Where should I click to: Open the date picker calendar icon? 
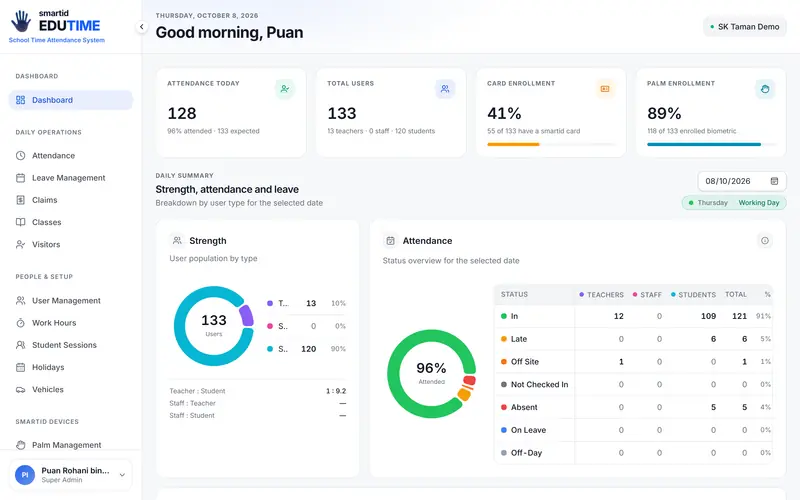pyautogui.click(x=774, y=181)
